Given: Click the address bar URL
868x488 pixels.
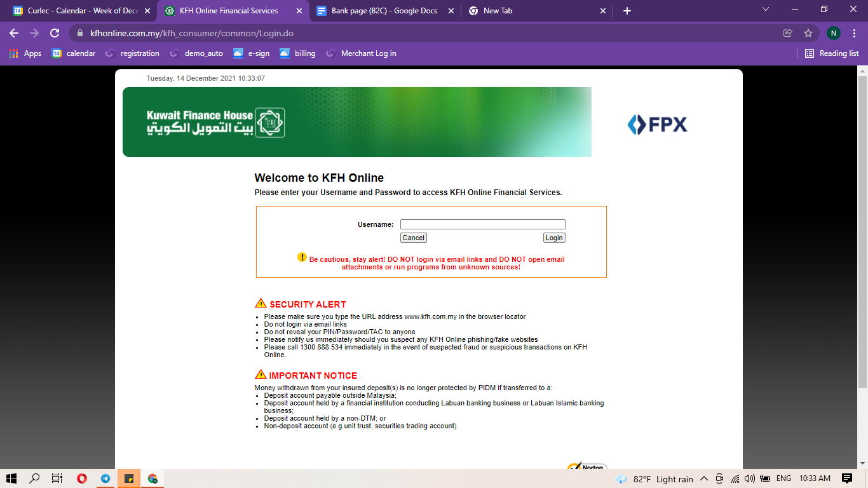Looking at the screenshot, I should coord(192,33).
